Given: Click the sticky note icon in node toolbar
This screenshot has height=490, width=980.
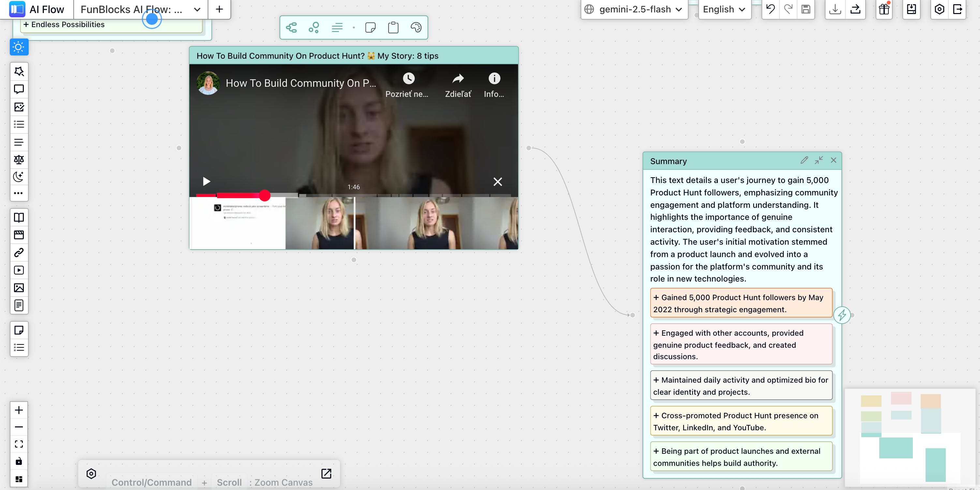Looking at the screenshot, I should tap(371, 27).
